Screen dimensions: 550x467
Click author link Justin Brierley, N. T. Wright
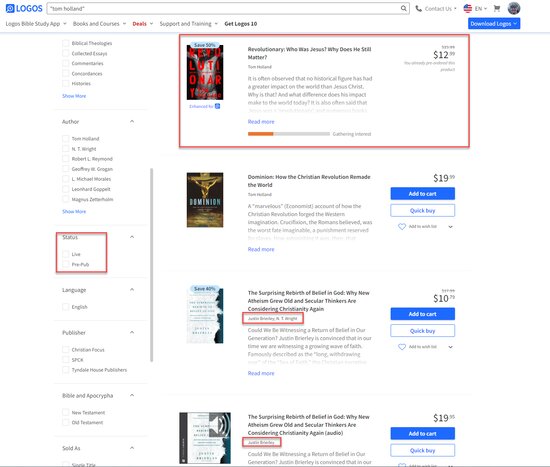(x=273, y=319)
